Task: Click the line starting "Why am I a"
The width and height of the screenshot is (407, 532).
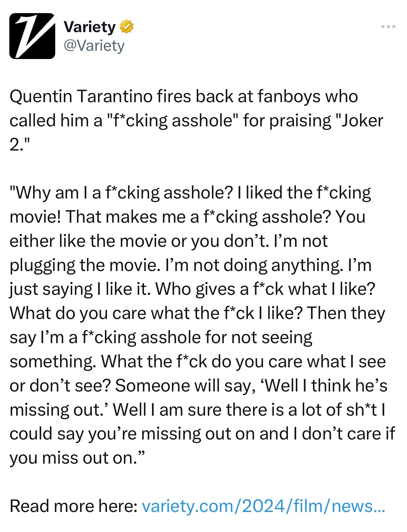Action: pos(190,193)
